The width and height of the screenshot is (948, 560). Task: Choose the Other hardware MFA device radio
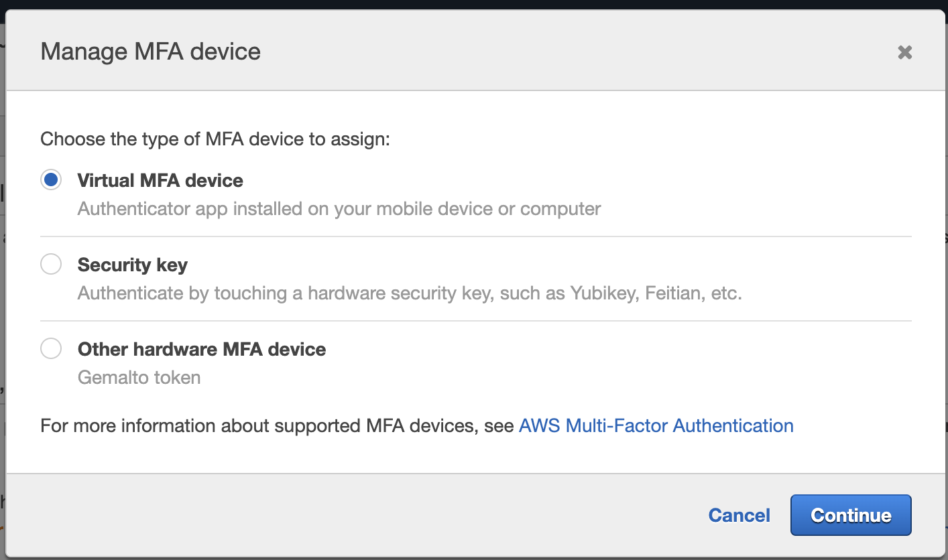51,349
